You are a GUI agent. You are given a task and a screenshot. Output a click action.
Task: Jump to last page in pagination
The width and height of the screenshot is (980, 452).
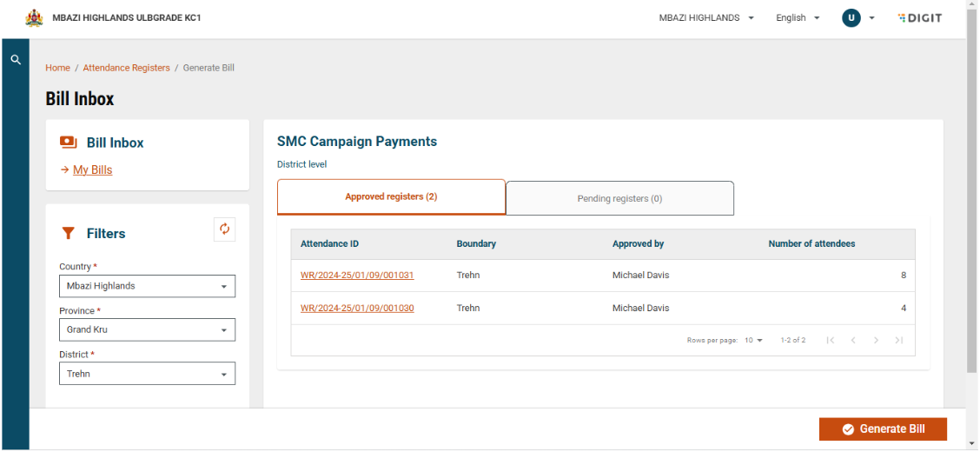898,340
